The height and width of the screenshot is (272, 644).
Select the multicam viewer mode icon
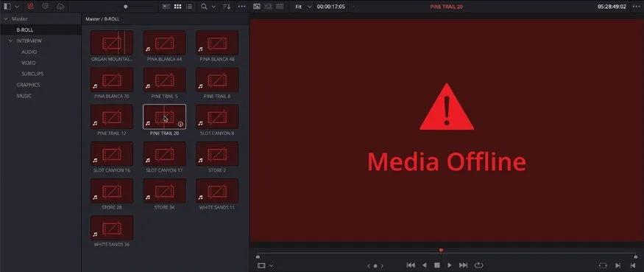click(280, 7)
